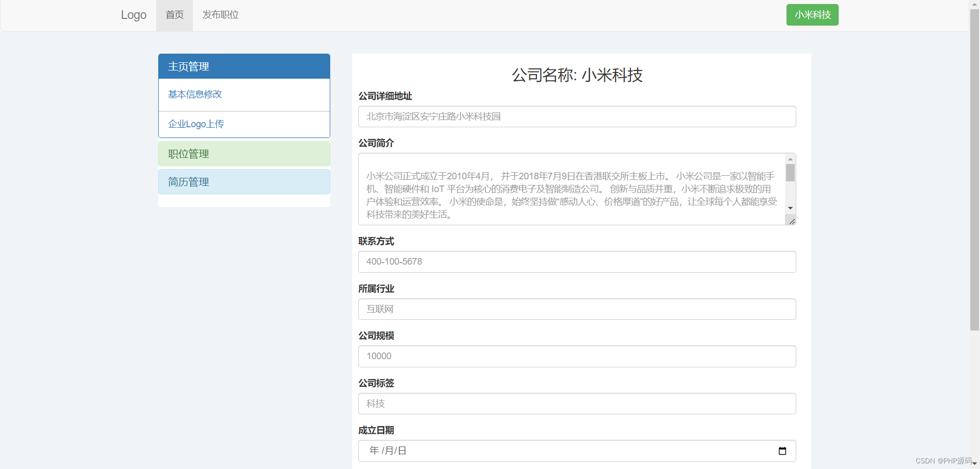Open 发布职位 navigation item
The image size is (980, 469).
point(220,15)
